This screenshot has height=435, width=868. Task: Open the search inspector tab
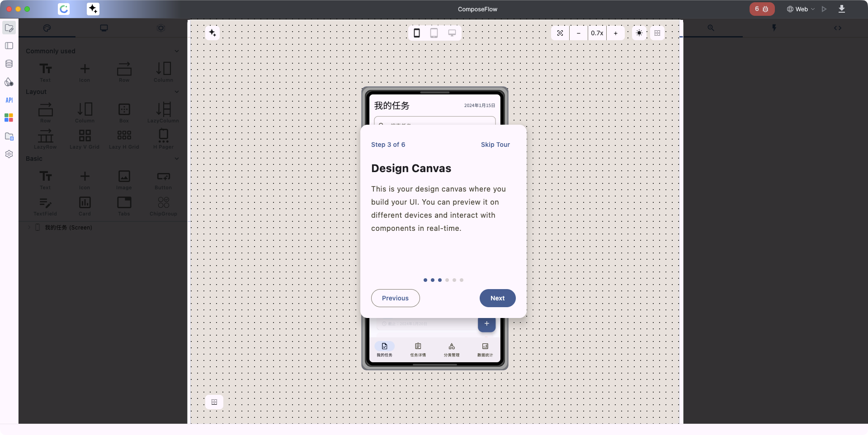pyautogui.click(x=711, y=28)
